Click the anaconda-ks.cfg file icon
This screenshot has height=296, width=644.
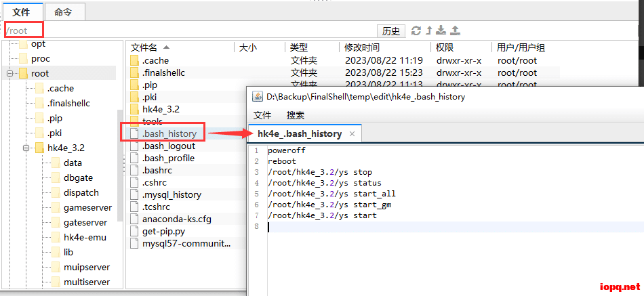click(x=134, y=219)
